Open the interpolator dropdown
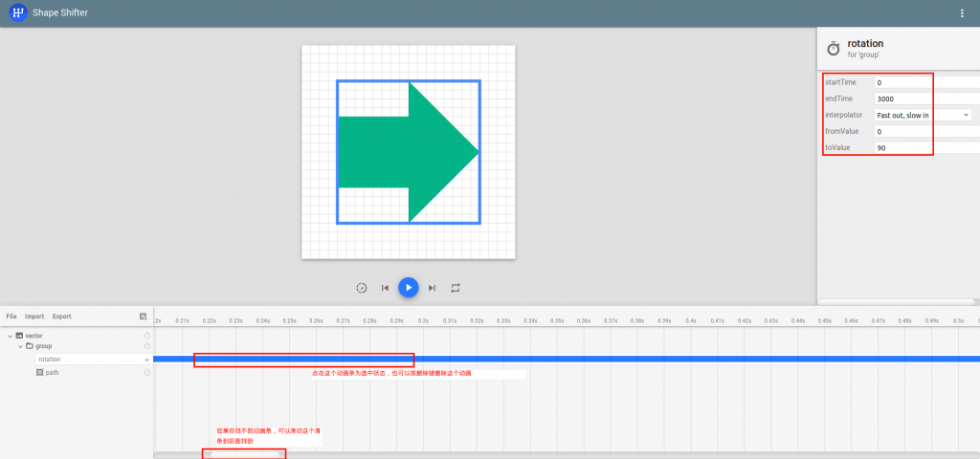The image size is (980, 459). [x=923, y=115]
